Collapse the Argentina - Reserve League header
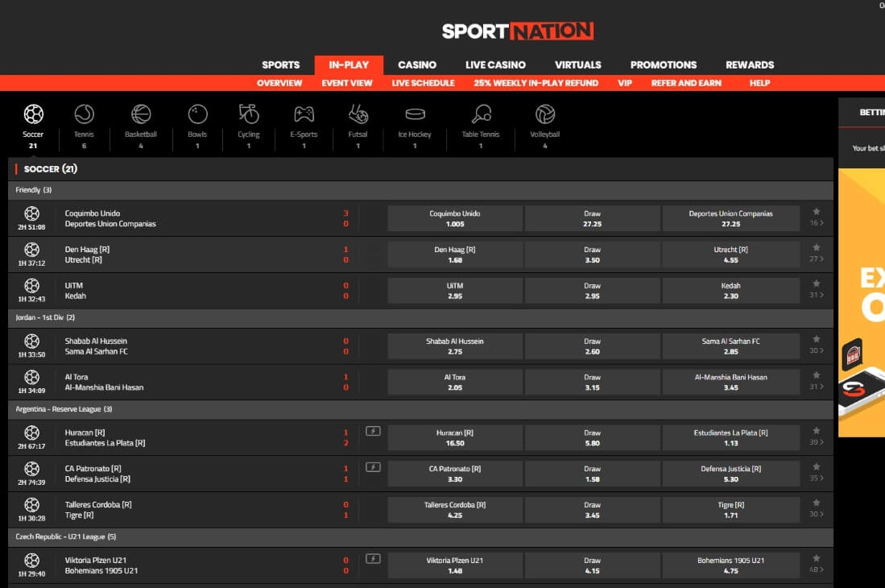This screenshot has height=588, width=885. (x=420, y=409)
